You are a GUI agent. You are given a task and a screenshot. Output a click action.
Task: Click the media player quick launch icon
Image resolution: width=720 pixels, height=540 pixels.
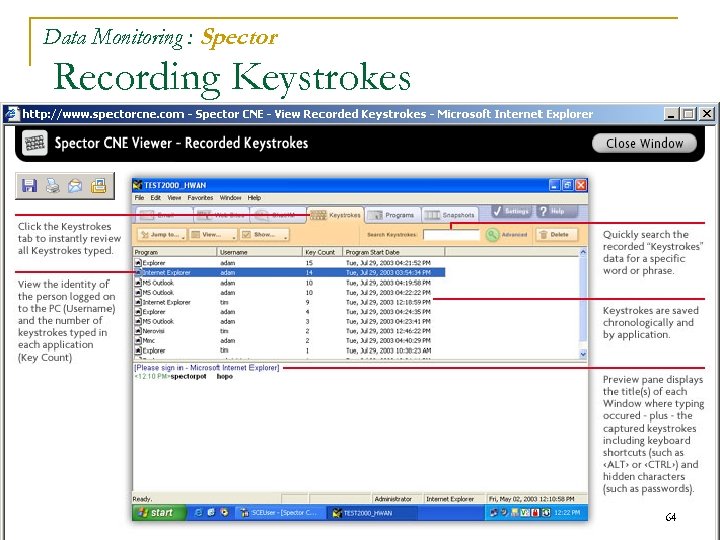224,512
